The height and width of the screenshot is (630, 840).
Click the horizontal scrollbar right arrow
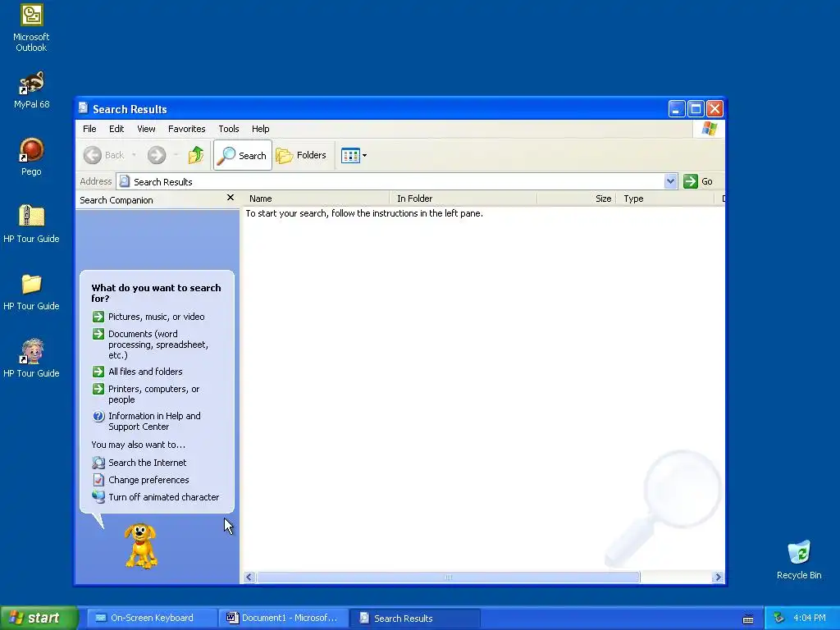pos(719,577)
